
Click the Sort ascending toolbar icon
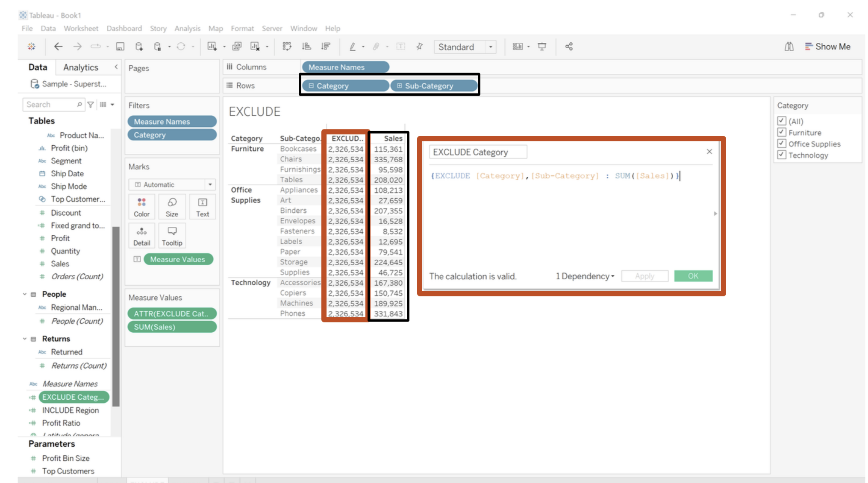[x=306, y=47]
